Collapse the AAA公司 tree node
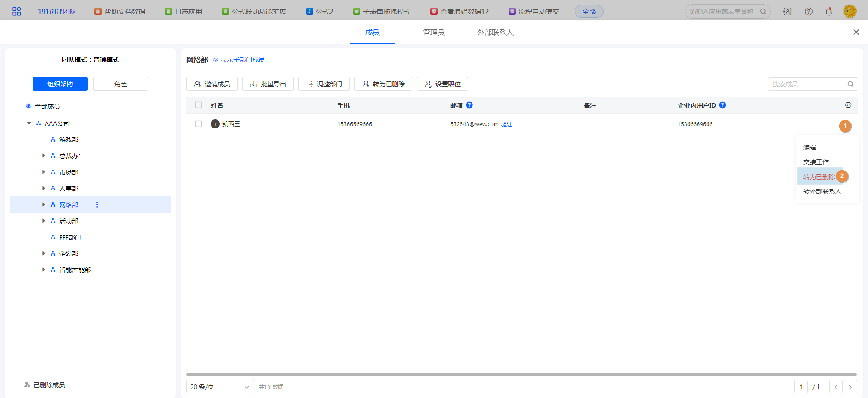The height and width of the screenshot is (398, 868). [x=29, y=123]
